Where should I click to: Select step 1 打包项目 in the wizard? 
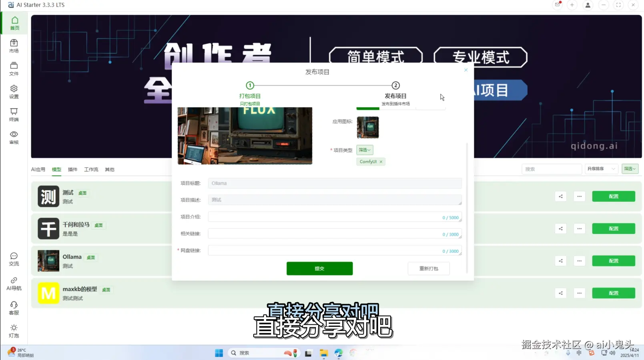tap(250, 94)
